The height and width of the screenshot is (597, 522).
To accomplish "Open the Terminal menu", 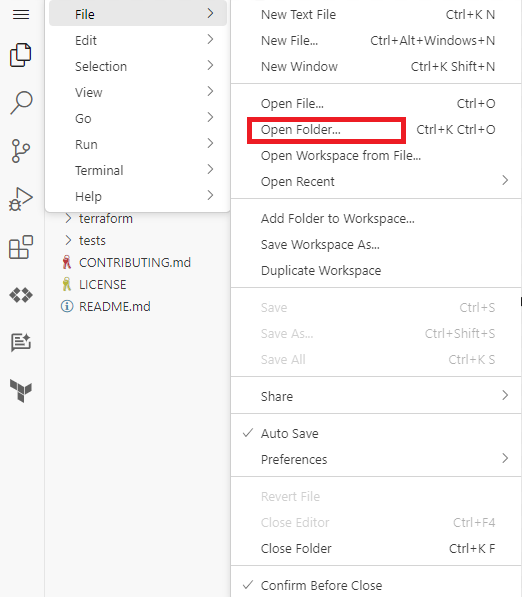I will tap(138, 170).
